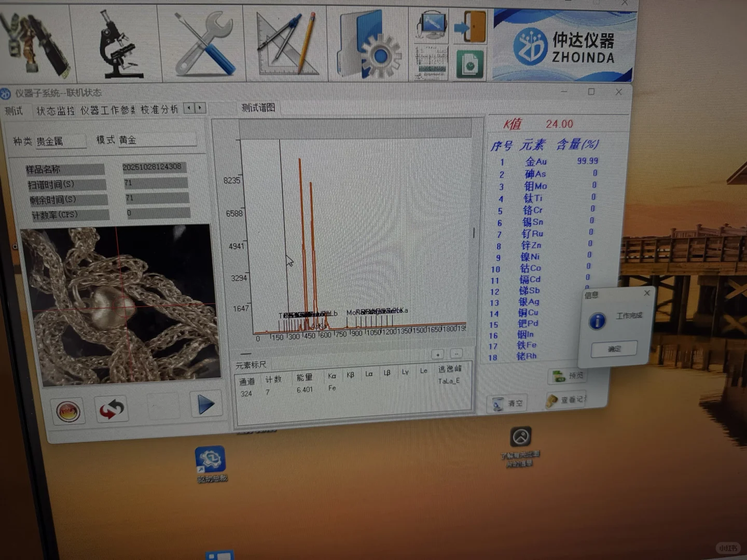Click the minus button above the element scale table
This screenshot has width=747, height=560.
pyautogui.click(x=456, y=354)
